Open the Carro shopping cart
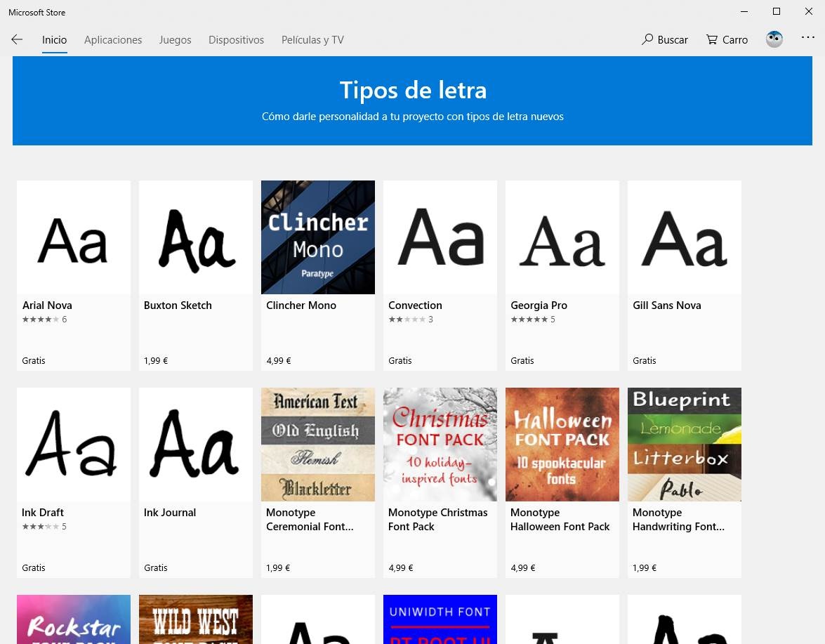Viewport: 825px width, 644px height. click(727, 39)
